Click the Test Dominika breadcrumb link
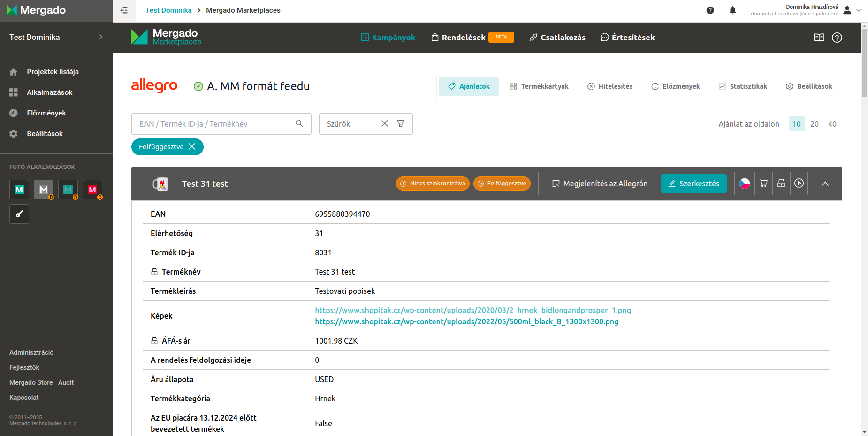868x436 pixels. click(x=168, y=10)
